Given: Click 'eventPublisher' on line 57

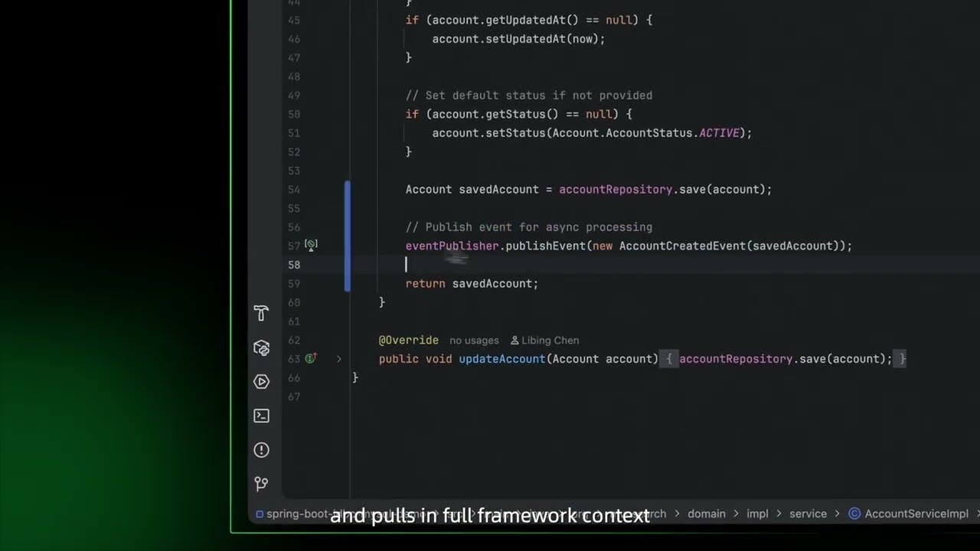Looking at the screenshot, I should [x=452, y=246].
